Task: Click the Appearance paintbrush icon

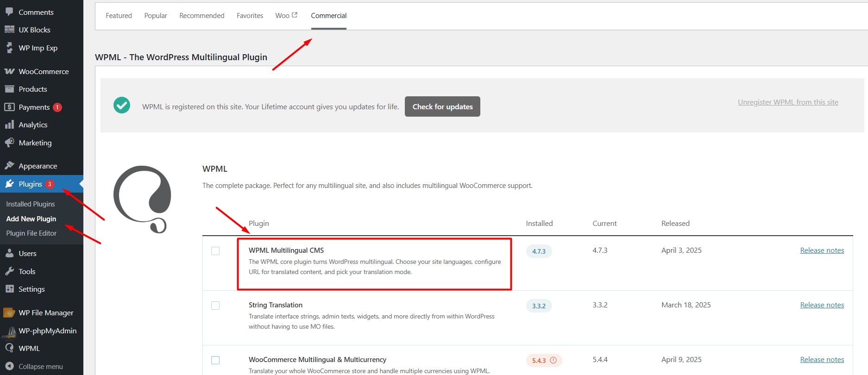Action: coord(9,165)
